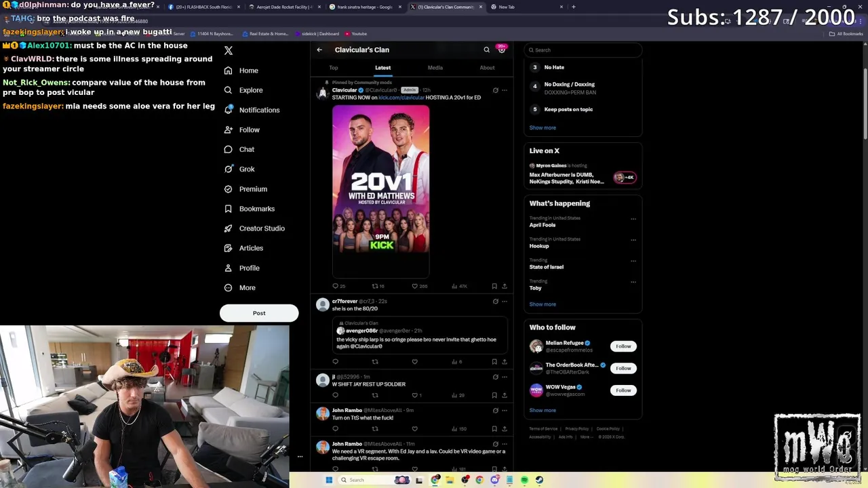The height and width of the screenshot is (488, 868).
Task: Open a new browser tab with plus button
Action: [574, 7]
